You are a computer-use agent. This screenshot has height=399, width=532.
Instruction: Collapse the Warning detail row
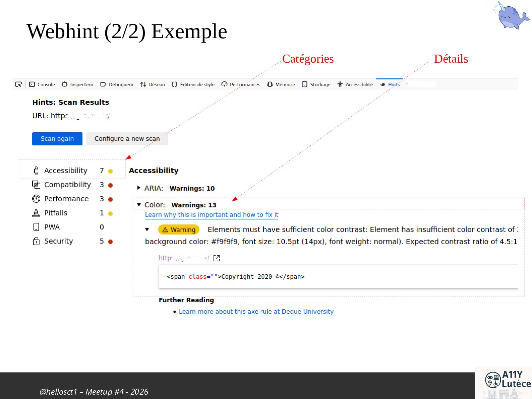coord(147,229)
